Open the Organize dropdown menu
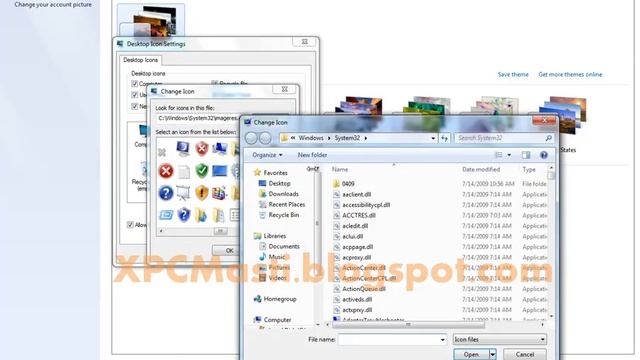Image resolution: width=640 pixels, height=360 pixels. pos(267,155)
